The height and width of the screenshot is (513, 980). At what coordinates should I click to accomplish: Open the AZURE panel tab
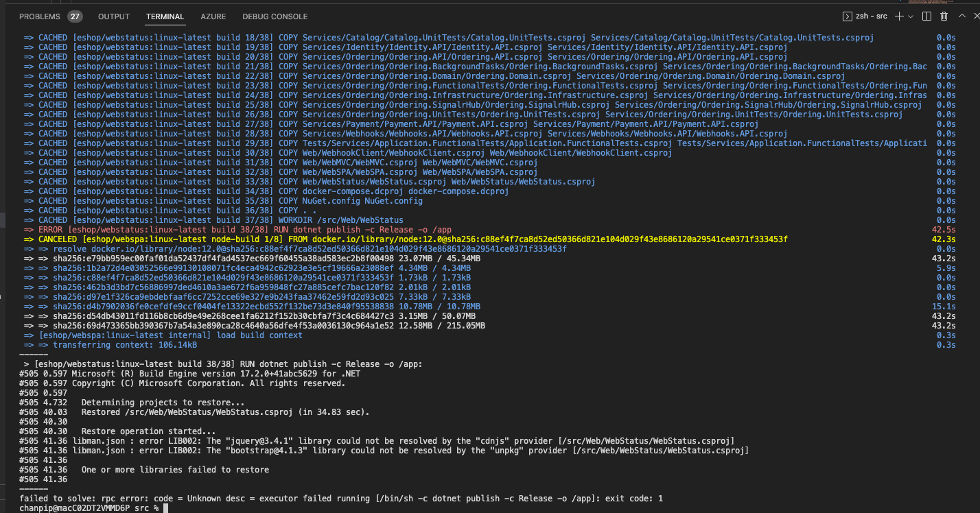[213, 16]
